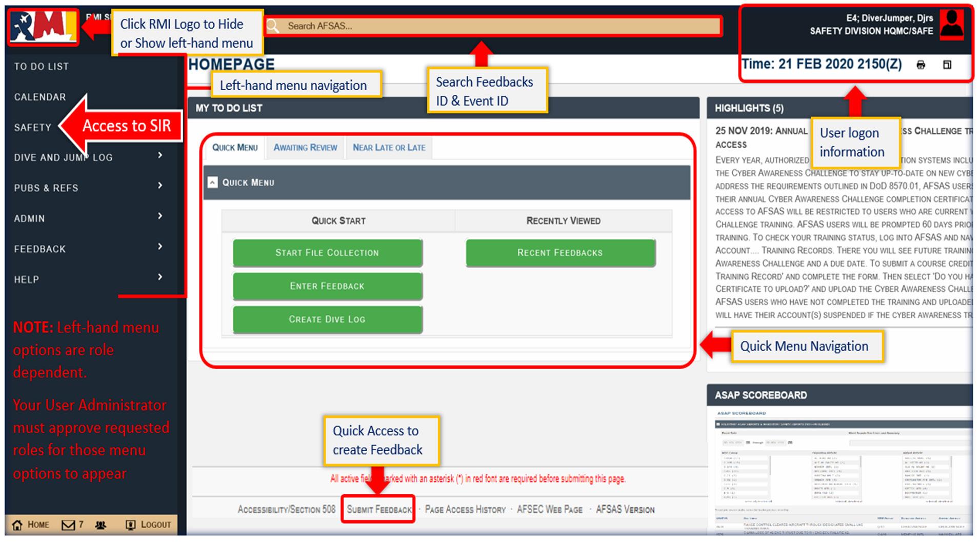Click Submit Feedback footer link
The width and height of the screenshot is (980, 544).
click(379, 510)
